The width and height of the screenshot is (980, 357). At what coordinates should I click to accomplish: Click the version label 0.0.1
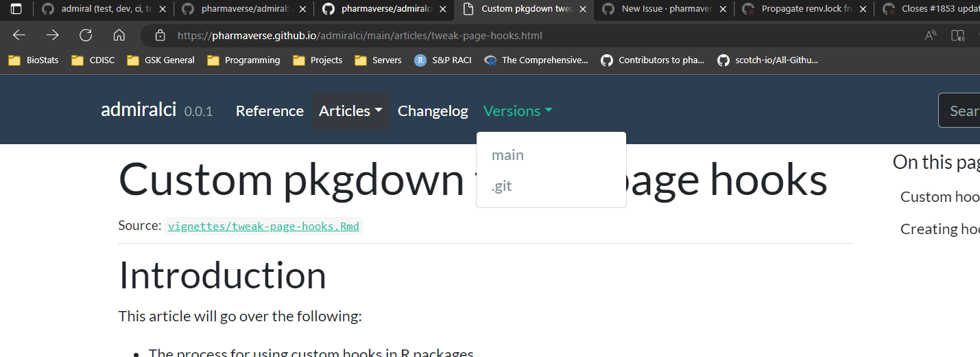pyautogui.click(x=199, y=111)
